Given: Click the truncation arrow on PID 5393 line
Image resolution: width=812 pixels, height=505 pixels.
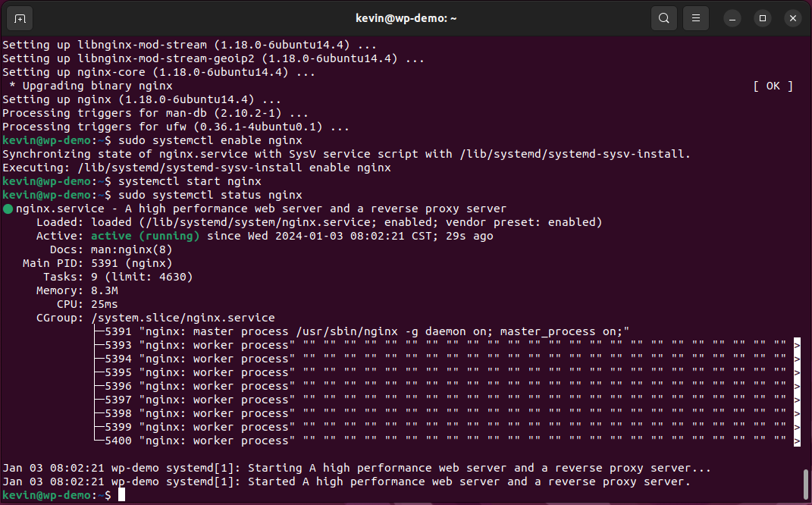Looking at the screenshot, I should coord(797,345).
